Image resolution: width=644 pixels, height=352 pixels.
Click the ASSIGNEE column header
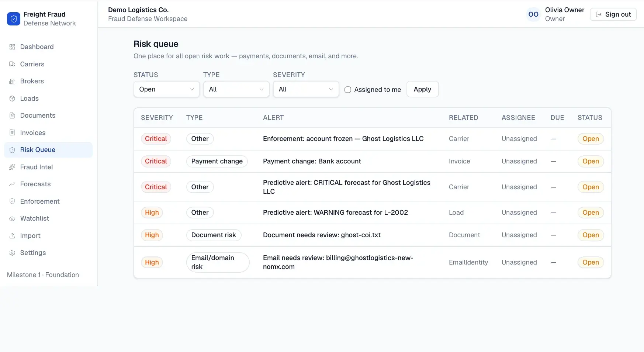tap(518, 118)
